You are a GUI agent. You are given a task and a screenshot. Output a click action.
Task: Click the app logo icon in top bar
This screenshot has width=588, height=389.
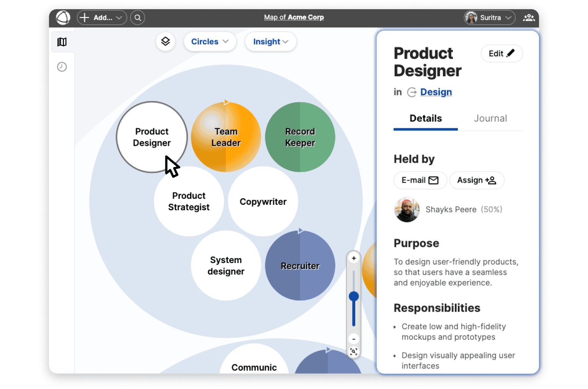point(63,18)
